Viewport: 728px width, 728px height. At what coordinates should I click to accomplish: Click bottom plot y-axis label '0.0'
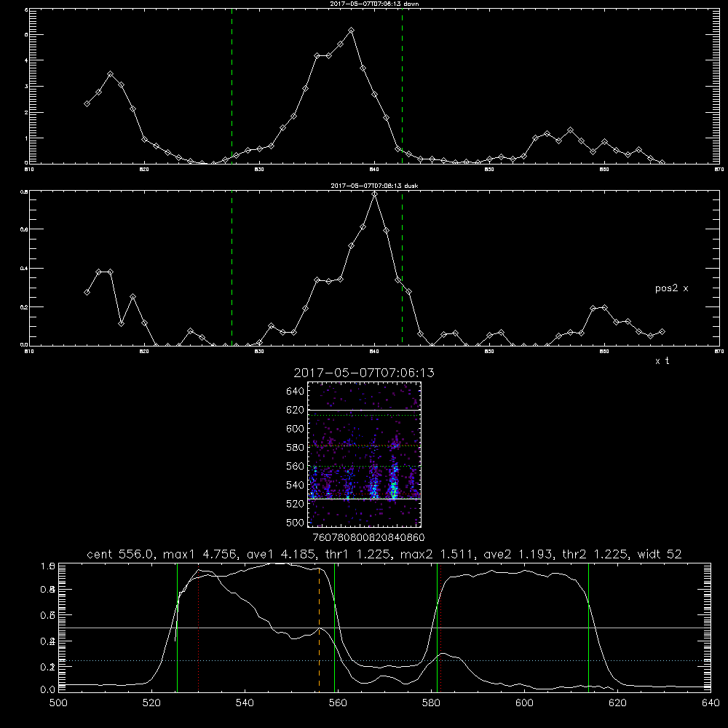tap(48, 690)
